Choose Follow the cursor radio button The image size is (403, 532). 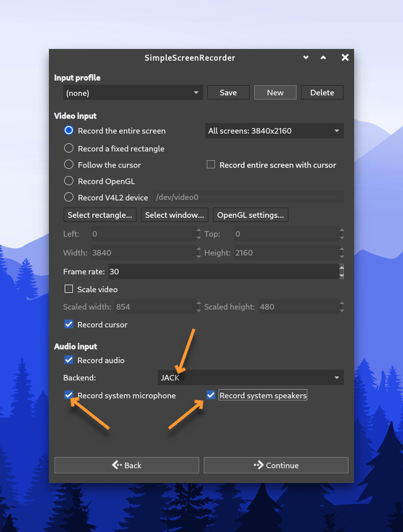click(69, 165)
